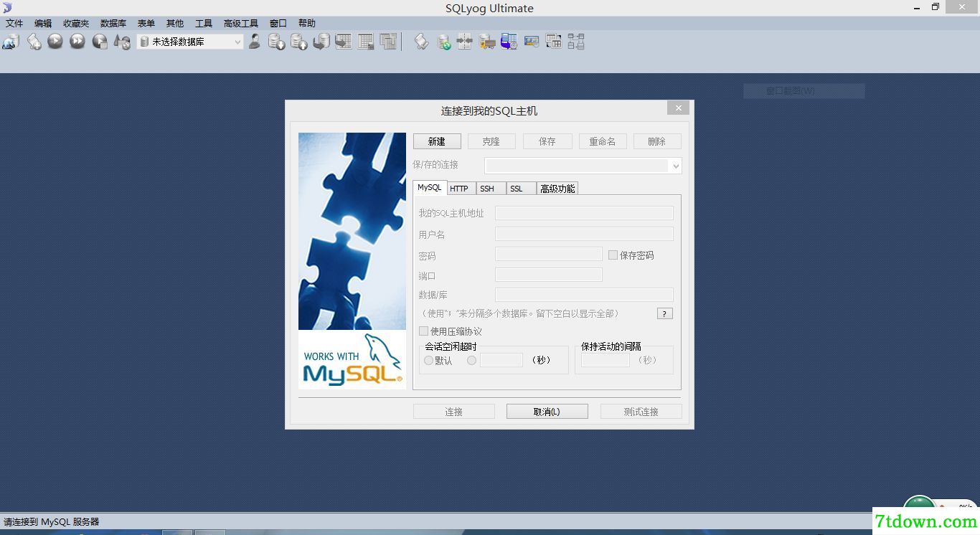
Task: Click the 数据/库 input field
Action: [584, 295]
